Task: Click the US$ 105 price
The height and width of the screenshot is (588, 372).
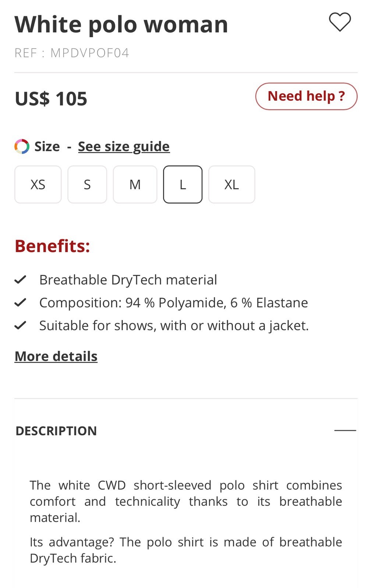Action: click(x=51, y=98)
